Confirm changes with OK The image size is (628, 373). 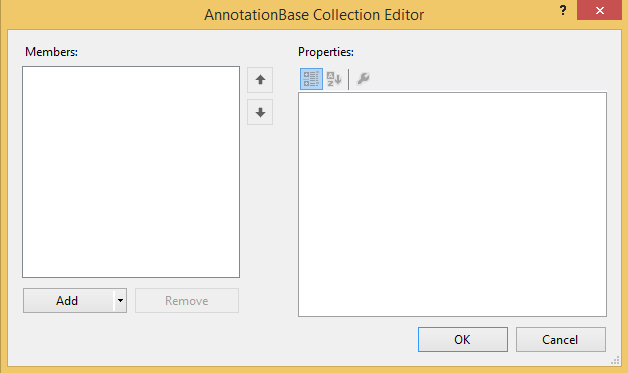(463, 339)
